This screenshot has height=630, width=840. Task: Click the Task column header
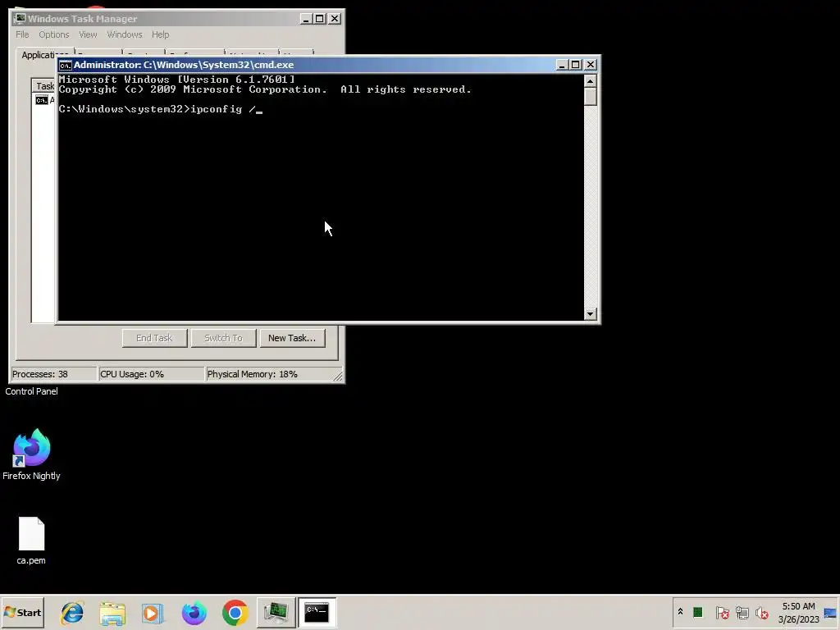[45, 85]
